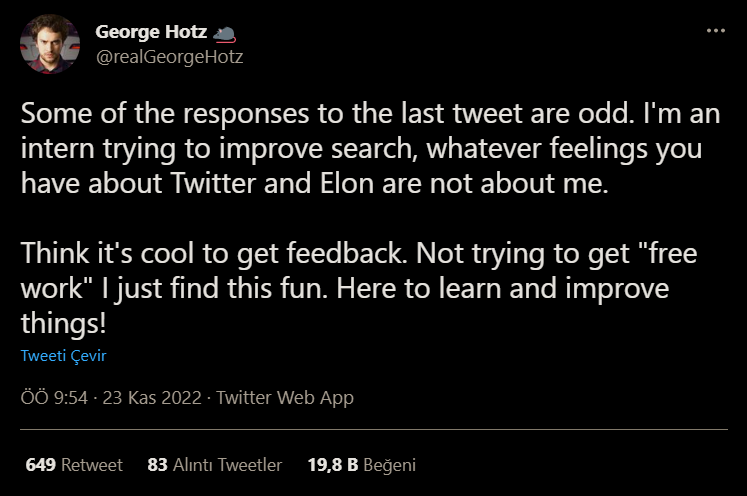This screenshot has height=496, width=747.
Task: Open the 83 Alıntı Tweetler list
Action: tap(214, 465)
